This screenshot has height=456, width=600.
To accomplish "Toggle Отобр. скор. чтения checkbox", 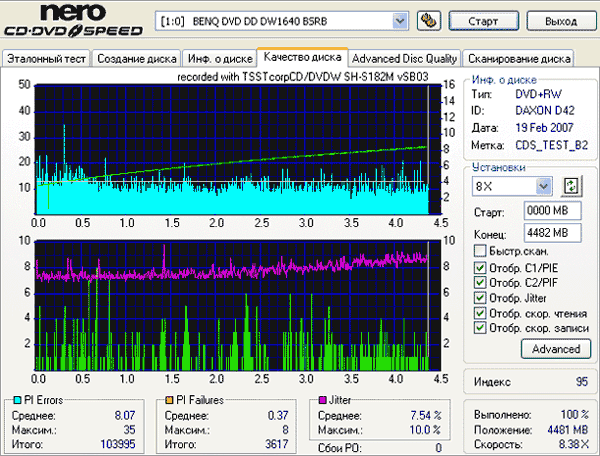I will [480, 312].
